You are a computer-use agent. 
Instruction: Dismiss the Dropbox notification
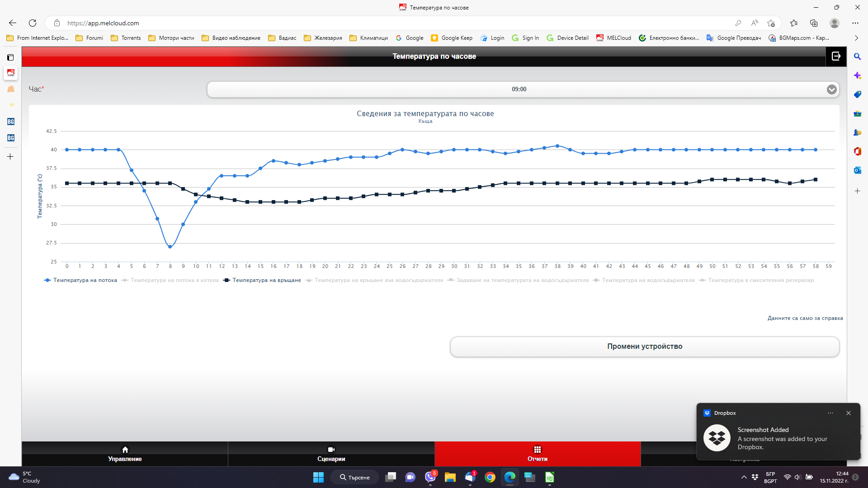(848, 413)
